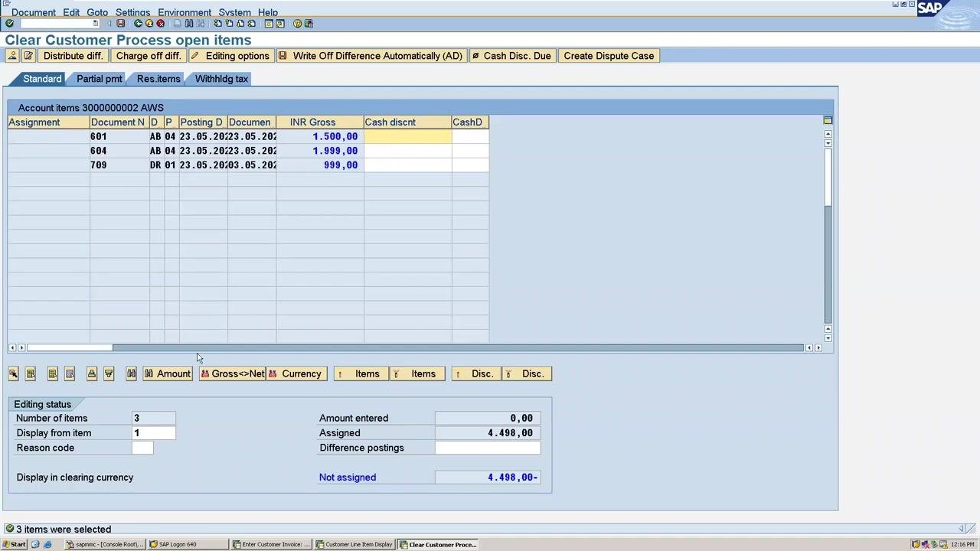
Task: Click the Save disk icon in toolbar
Action: pyautogui.click(x=120, y=23)
